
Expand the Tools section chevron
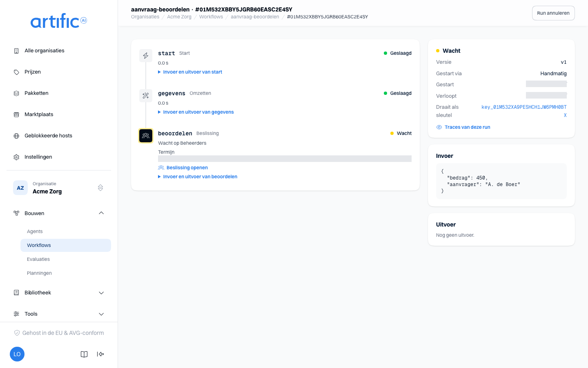[101, 314]
